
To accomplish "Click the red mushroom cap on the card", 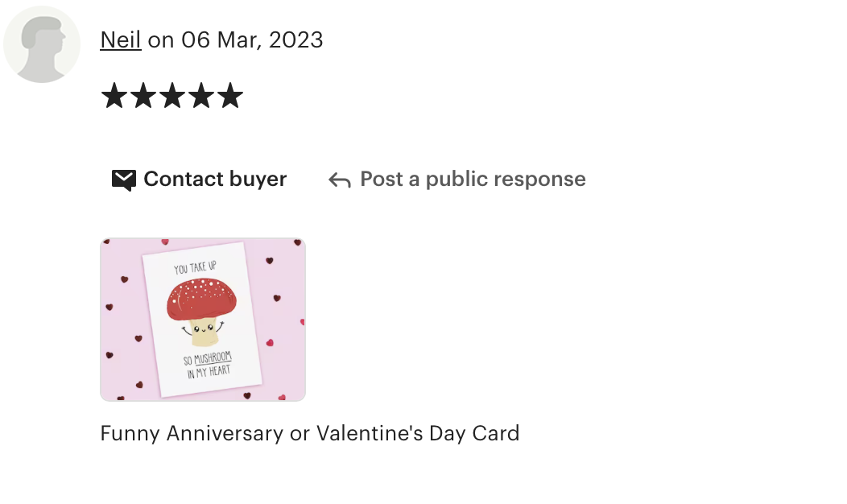I will coord(201,298).
